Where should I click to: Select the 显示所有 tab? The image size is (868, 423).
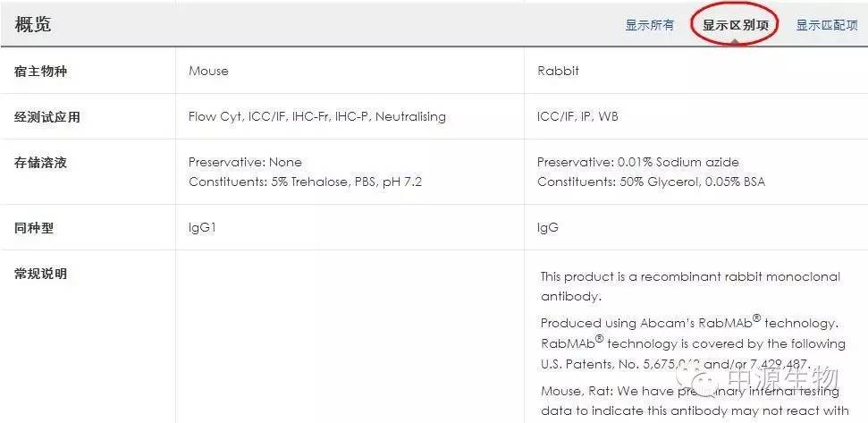click(x=649, y=25)
